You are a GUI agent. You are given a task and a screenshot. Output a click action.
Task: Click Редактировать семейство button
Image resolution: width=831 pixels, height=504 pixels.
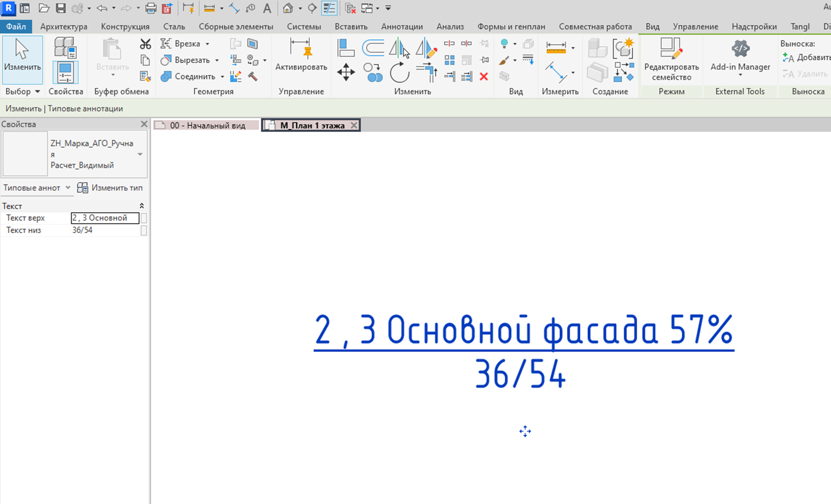672,60
